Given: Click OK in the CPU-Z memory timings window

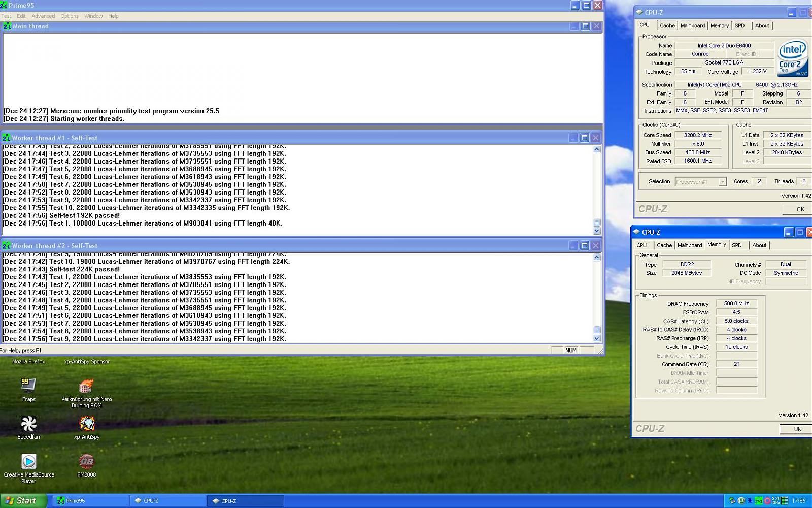Looking at the screenshot, I should pos(797,429).
